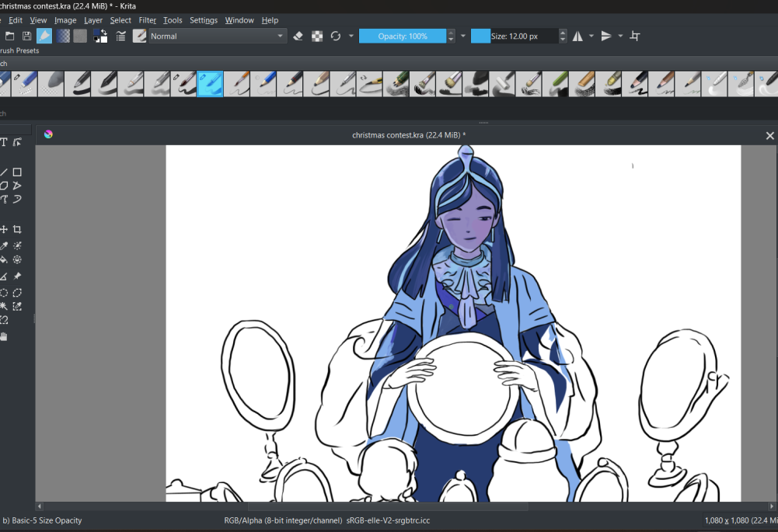The height and width of the screenshot is (532, 778).
Task: Click the wrap around mode icon
Action: pyautogui.click(x=635, y=36)
